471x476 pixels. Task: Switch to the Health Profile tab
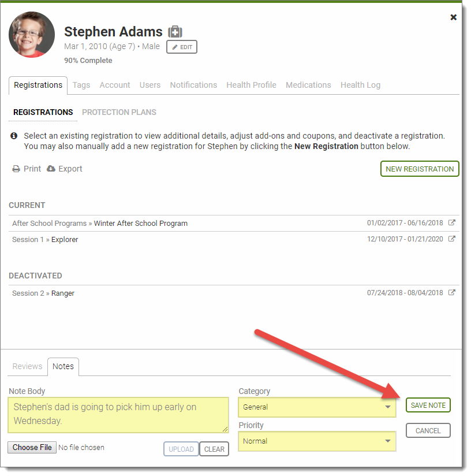point(251,85)
